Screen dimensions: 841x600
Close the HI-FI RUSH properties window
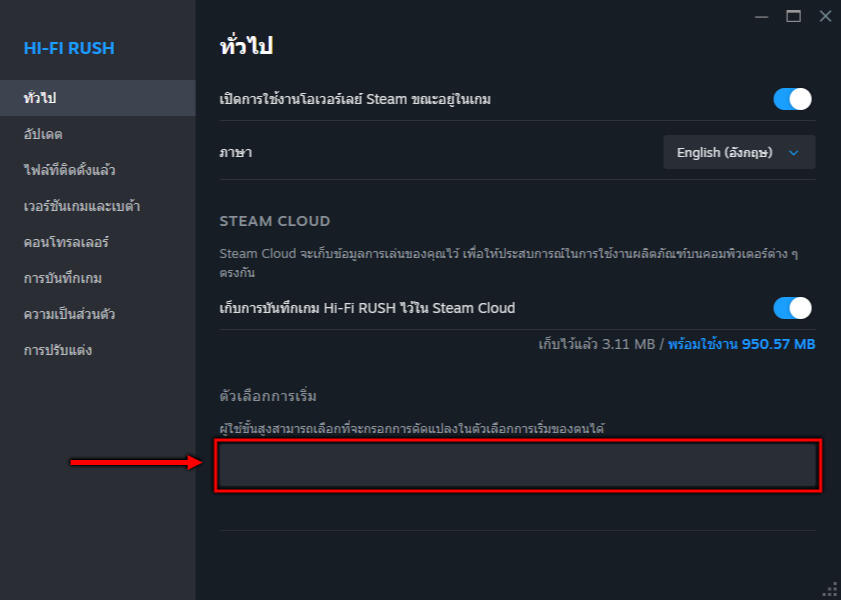[x=824, y=16]
